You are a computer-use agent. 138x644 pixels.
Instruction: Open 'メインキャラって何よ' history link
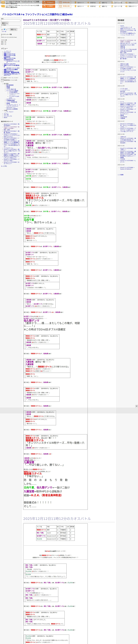tap(128, 50)
